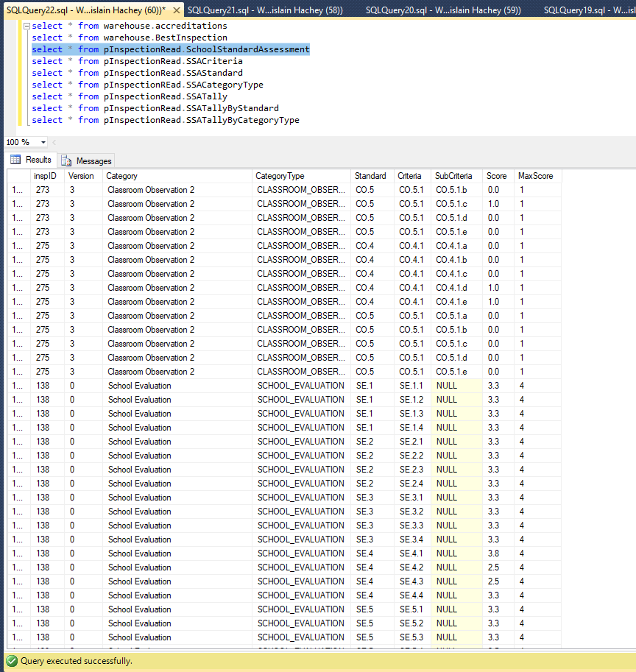
Task: Collapse the code block outlining box
Action: tap(26, 26)
